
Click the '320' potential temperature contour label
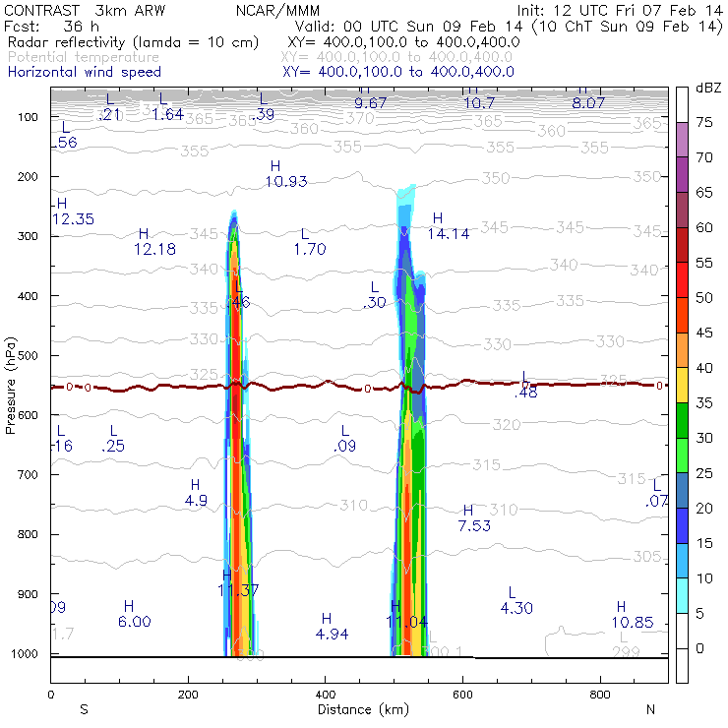click(507, 425)
